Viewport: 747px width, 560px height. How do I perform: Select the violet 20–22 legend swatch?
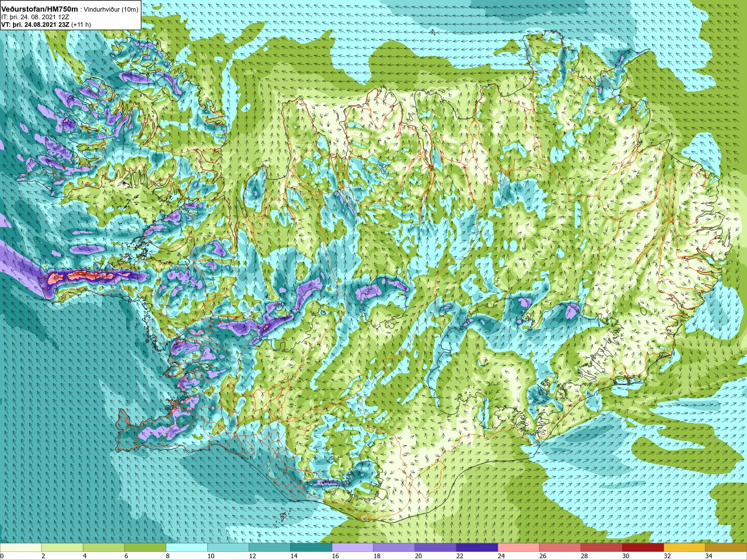coord(435,548)
